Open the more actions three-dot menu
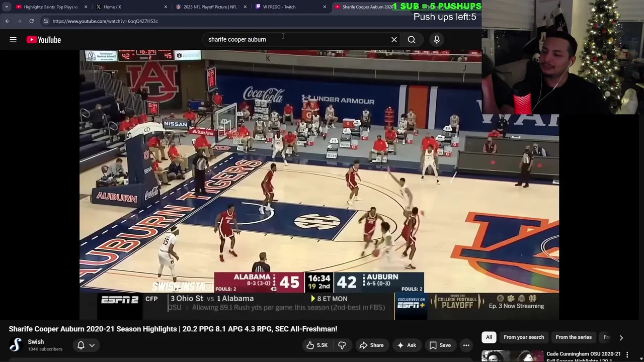This screenshot has width=644, height=362. [466, 345]
